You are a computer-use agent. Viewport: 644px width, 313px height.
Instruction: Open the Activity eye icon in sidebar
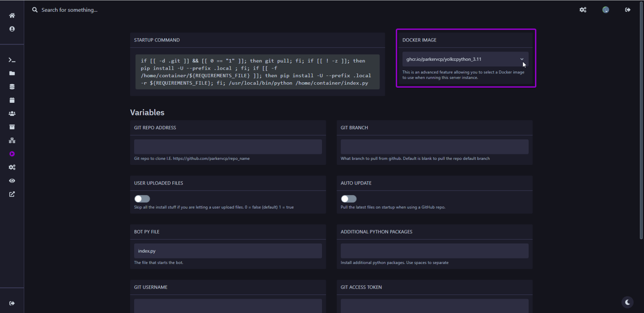tap(12, 180)
